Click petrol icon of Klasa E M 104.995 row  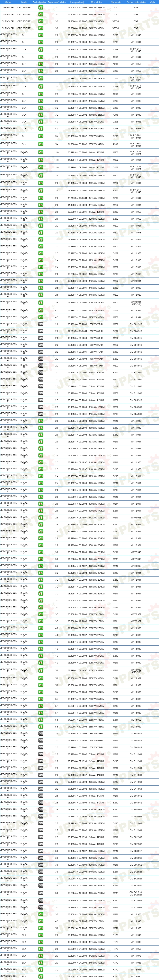[x=41, y=566]
